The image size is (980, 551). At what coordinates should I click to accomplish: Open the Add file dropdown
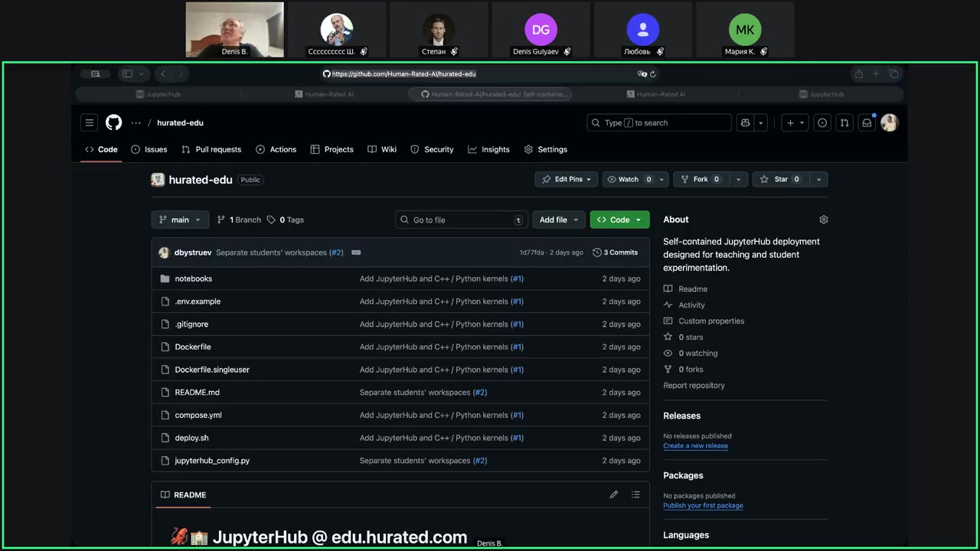[x=558, y=220]
